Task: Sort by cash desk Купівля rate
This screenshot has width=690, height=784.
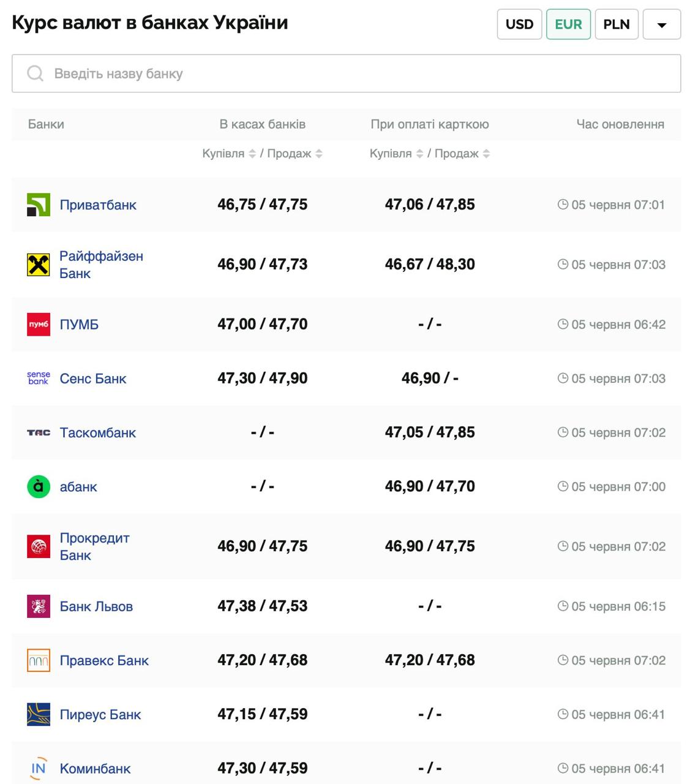Action: (252, 154)
